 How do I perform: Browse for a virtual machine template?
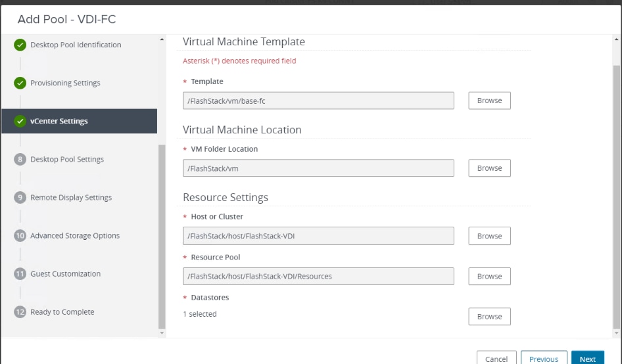click(489, 101)
